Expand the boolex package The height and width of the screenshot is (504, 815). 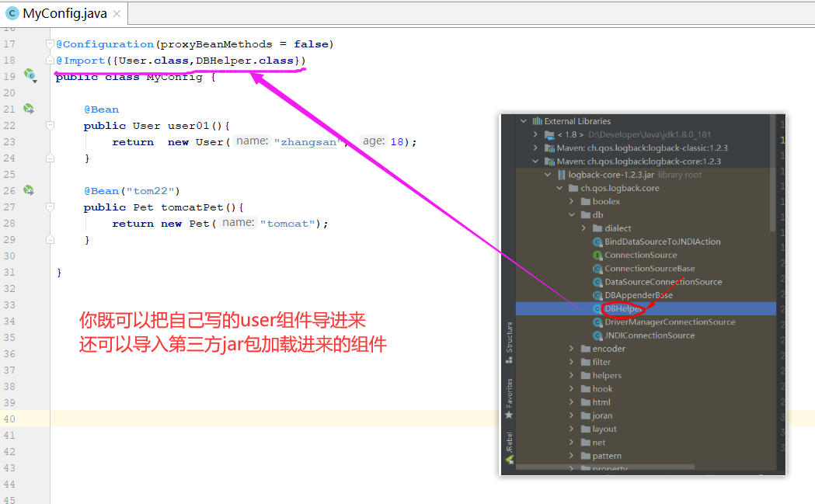point(571,201)
